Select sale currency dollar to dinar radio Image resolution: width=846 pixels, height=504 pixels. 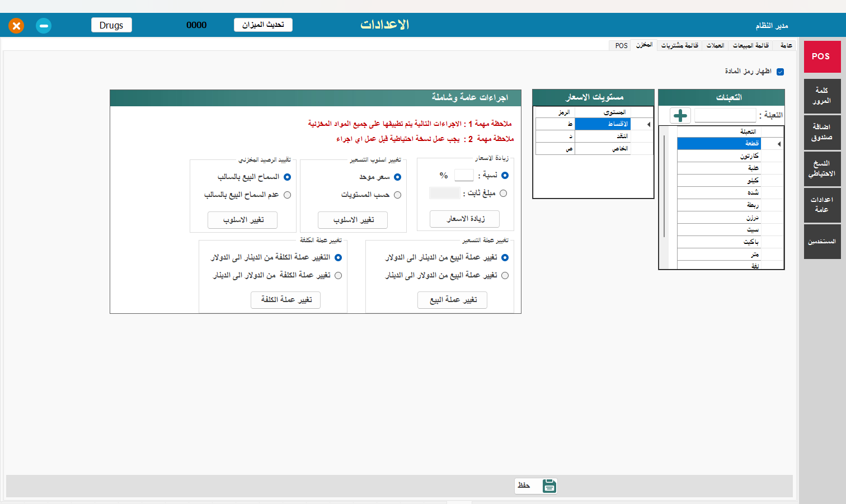[505, 275]
